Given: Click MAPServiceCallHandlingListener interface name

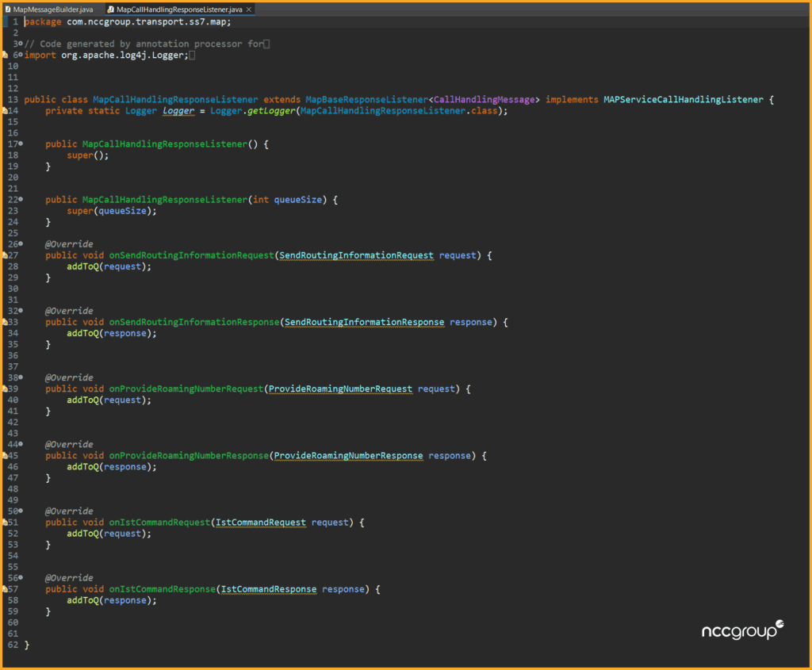Looking at the screenshot, I should 683,100.
